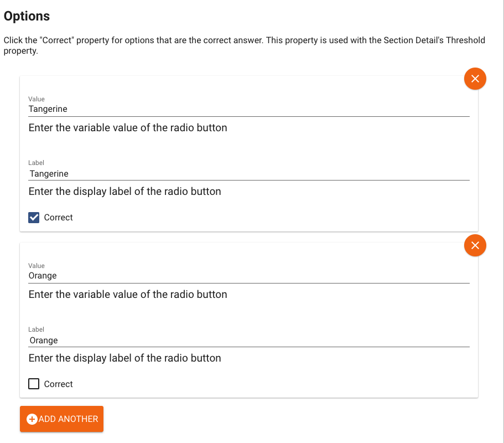Click the Label caption in the Orange card
This screenshot has height=443, width=504.
tap(36, 329)
